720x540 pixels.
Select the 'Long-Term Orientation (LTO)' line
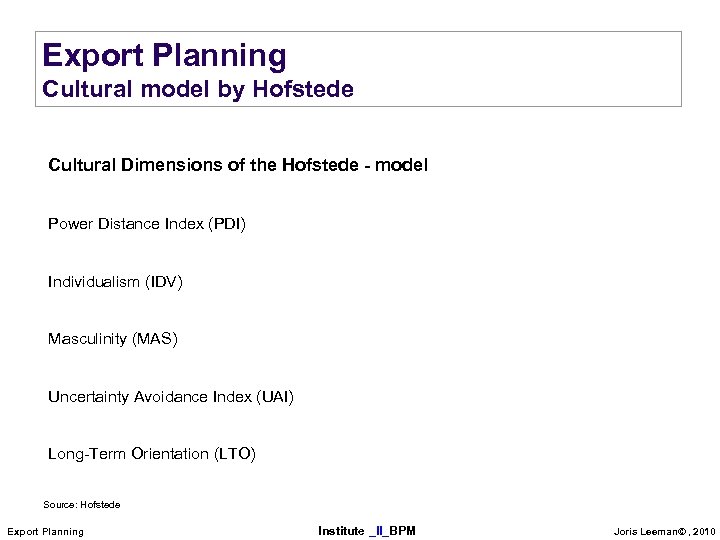[152, 454]
